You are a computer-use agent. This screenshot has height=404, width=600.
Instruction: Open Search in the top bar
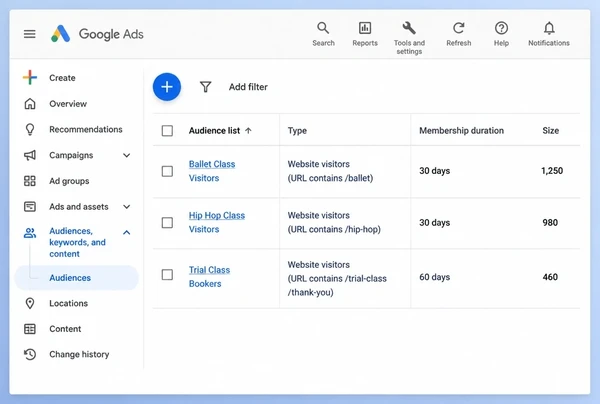(x=323, y=34)
